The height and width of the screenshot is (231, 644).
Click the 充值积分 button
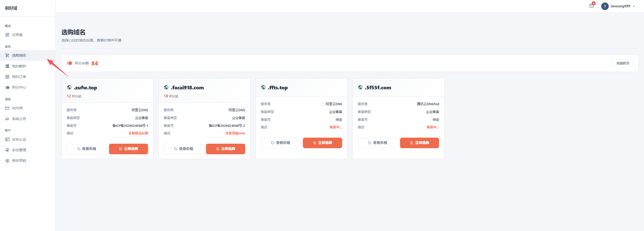(x=623, y=63)
